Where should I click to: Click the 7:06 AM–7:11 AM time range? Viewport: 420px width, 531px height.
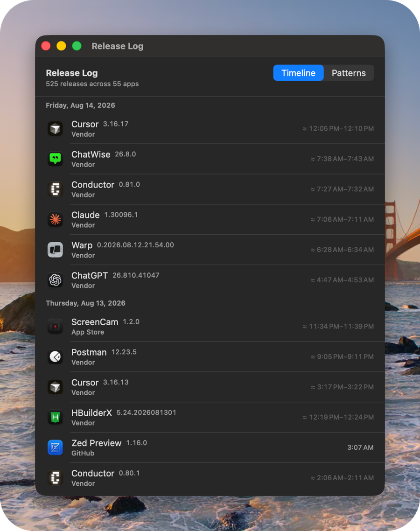(342, 219)
